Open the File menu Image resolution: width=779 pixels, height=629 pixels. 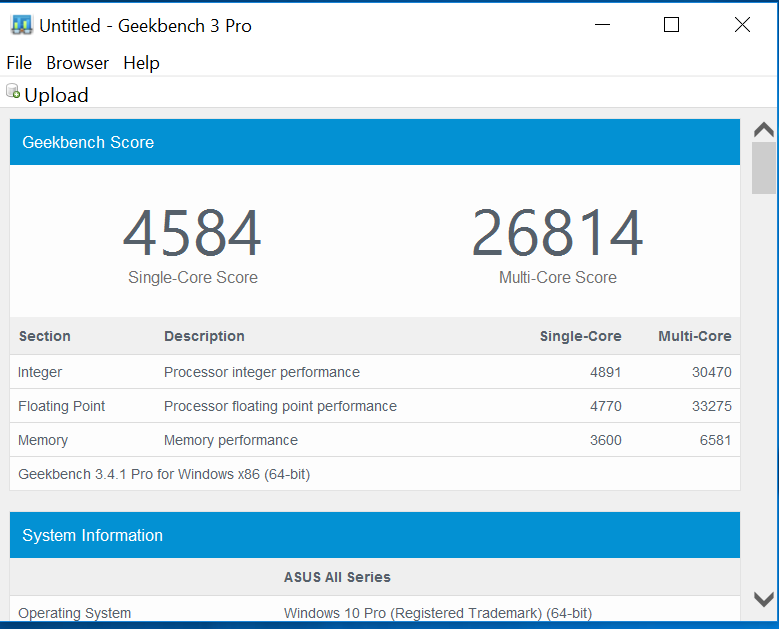[19, 63]
